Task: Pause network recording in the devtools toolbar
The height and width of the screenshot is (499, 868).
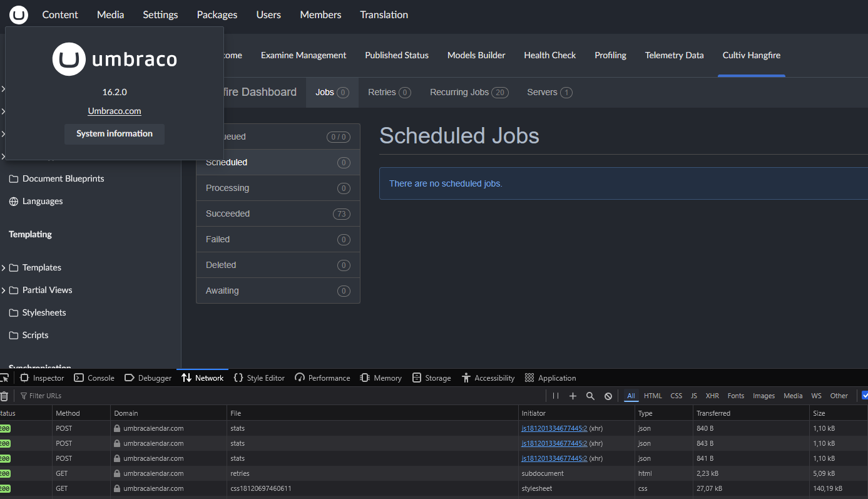Action: point(556,396)
